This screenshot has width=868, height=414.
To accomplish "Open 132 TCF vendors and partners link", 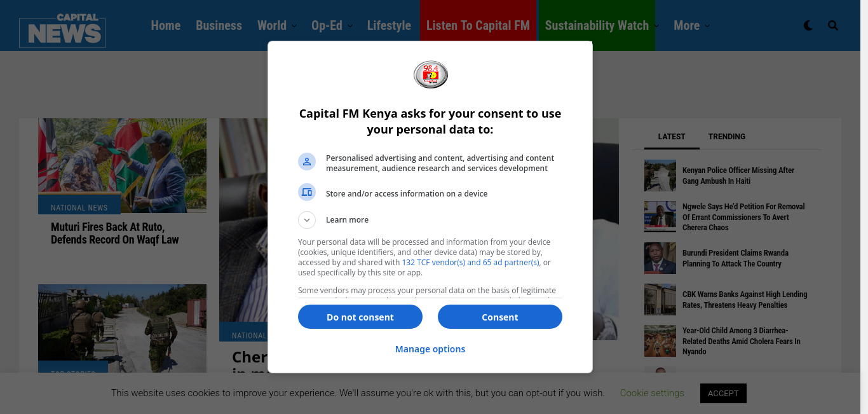I will pyautogui.click(x=470, y=263).
